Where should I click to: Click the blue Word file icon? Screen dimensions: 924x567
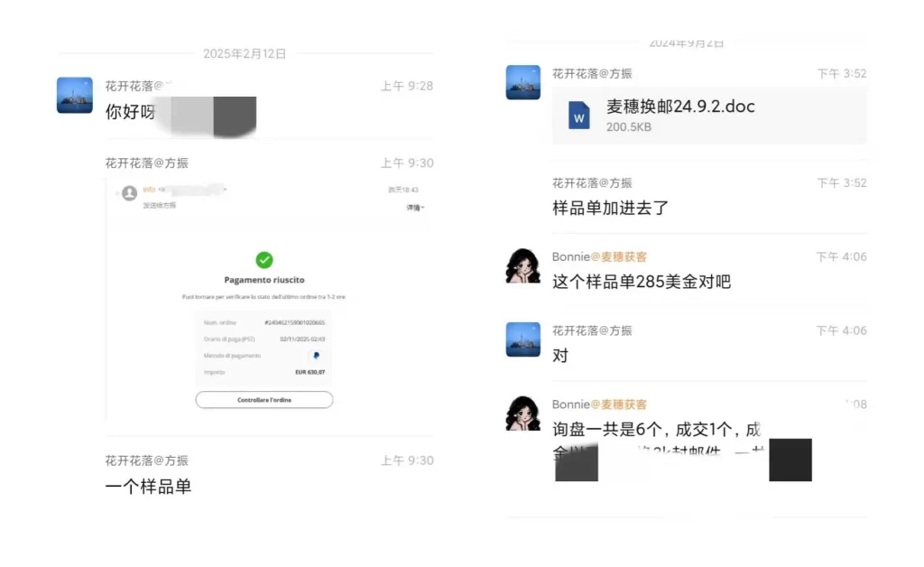point(578,115)
